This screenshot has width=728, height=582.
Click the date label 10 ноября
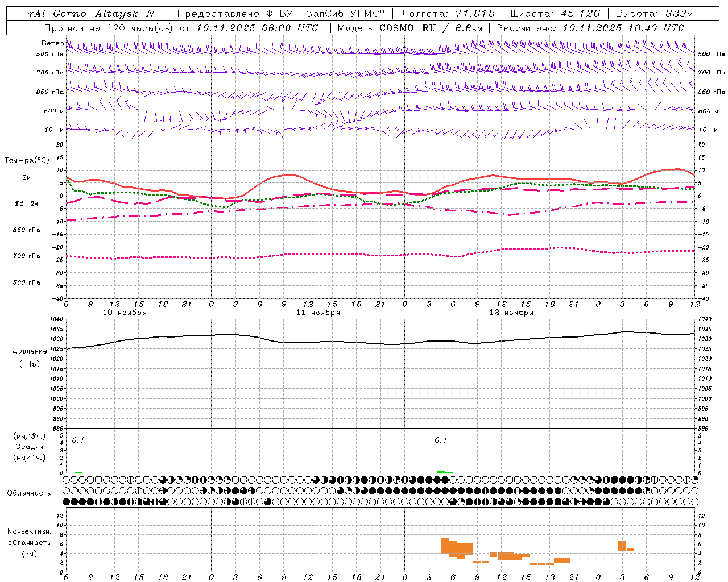pyautogui.click(x=125, y=313)
